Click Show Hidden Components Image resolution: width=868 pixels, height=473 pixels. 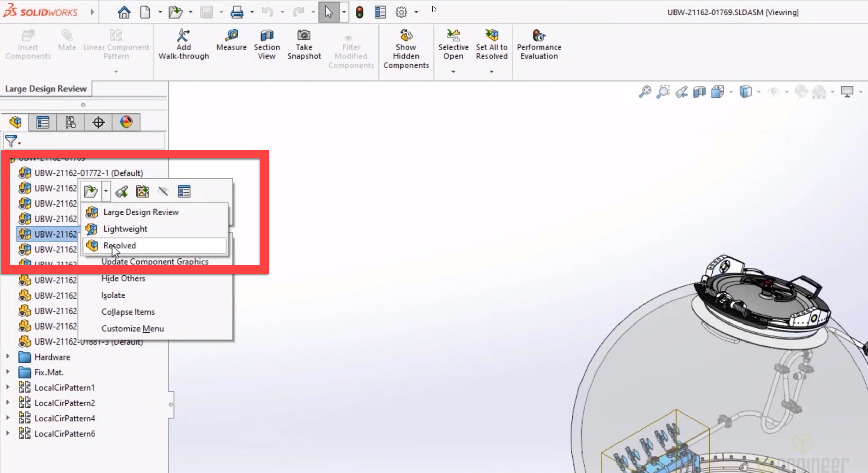(x=406, y=49)
